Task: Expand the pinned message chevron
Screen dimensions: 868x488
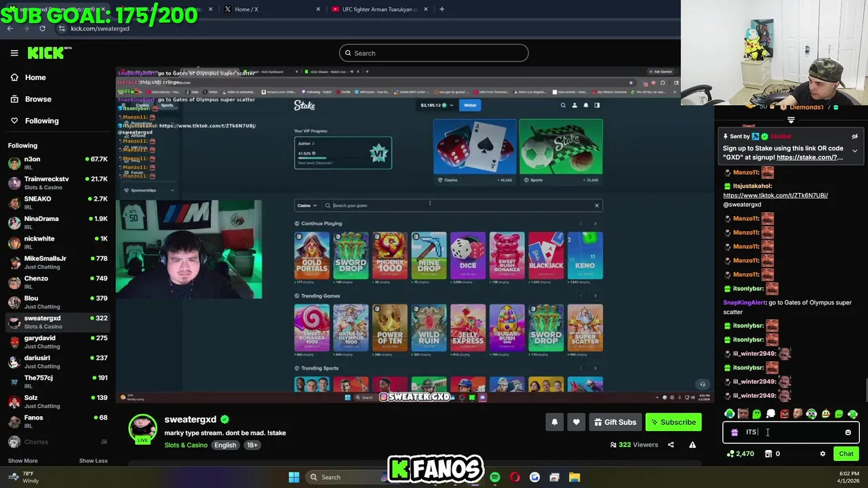Action: (x=854, y=150)
